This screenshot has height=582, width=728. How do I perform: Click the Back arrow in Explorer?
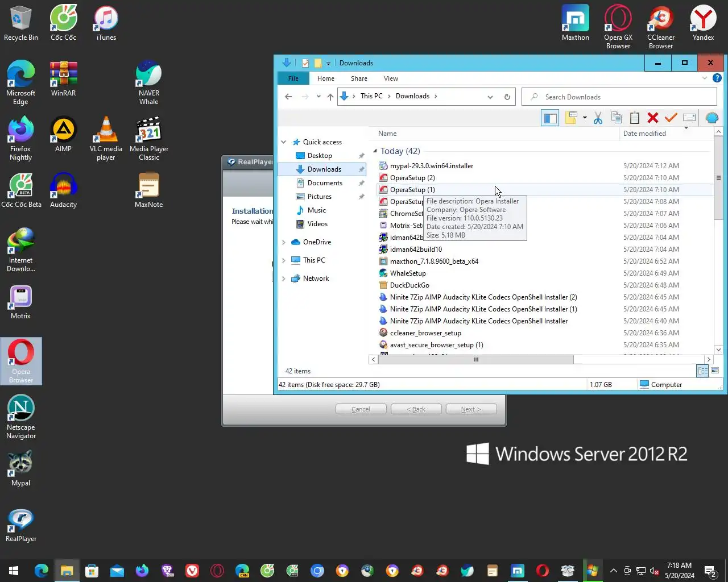(288, 97)
